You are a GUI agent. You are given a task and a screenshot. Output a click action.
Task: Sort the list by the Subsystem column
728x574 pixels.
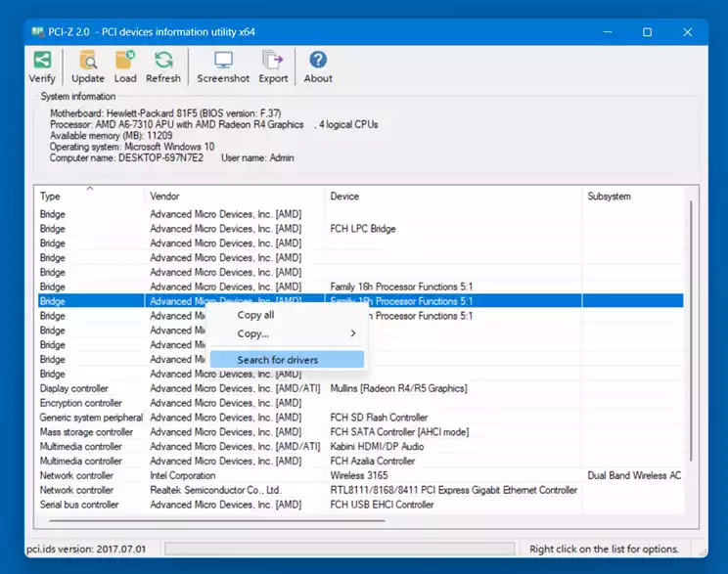click(x=633, y=197)
